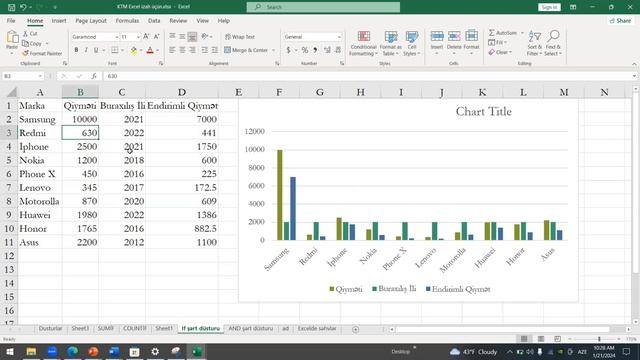Click AutoSum
This screenshot has width=640, height=360.
503,33
